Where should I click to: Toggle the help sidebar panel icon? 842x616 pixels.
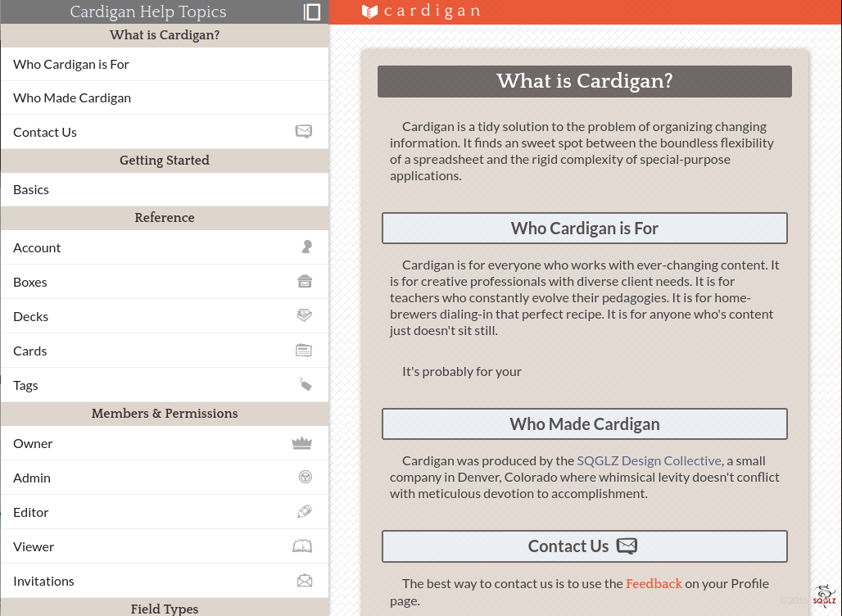tap(312, 11)
